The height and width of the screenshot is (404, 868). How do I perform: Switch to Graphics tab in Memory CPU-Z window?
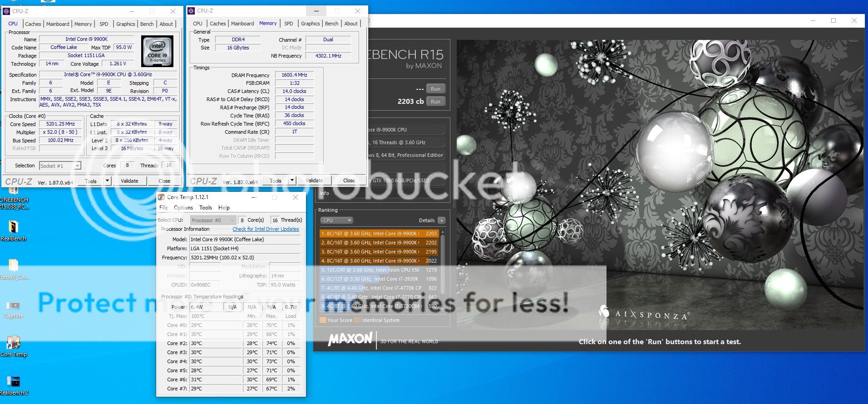pos(311,24)
